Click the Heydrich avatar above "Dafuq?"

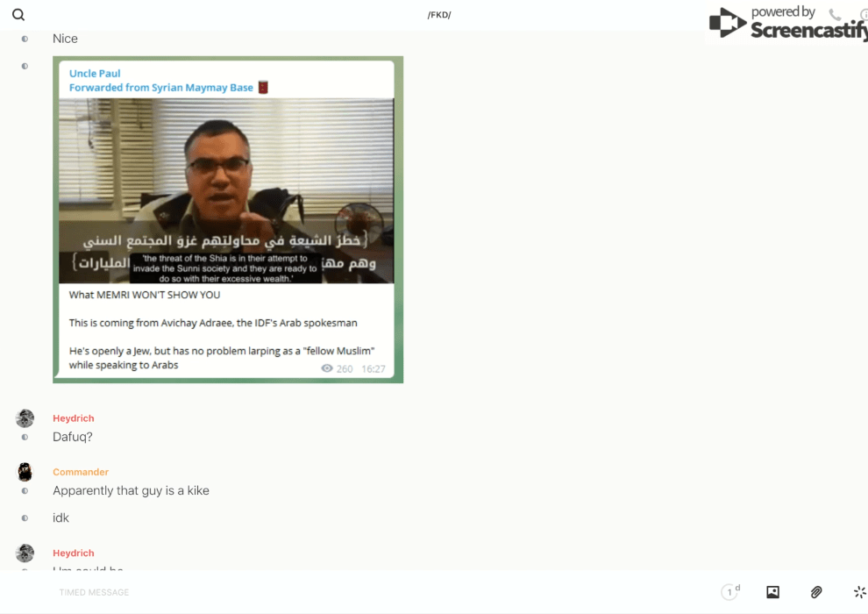coord(25,418)
